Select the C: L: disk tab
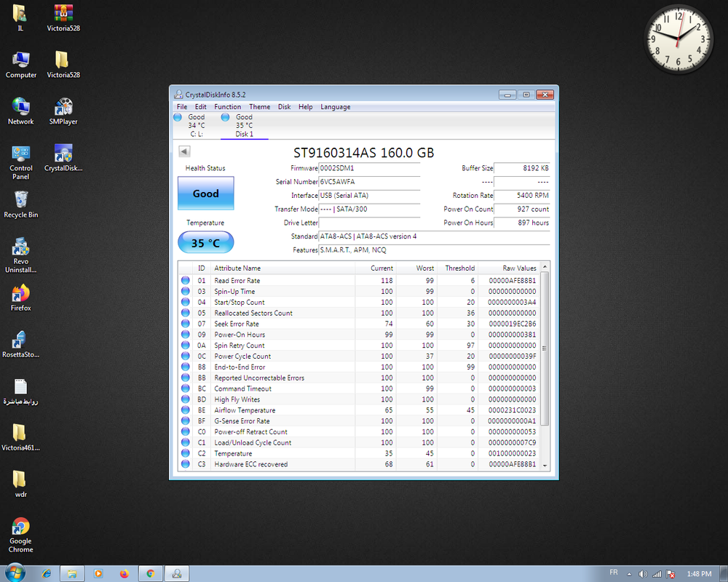 [x=196, y=125]
